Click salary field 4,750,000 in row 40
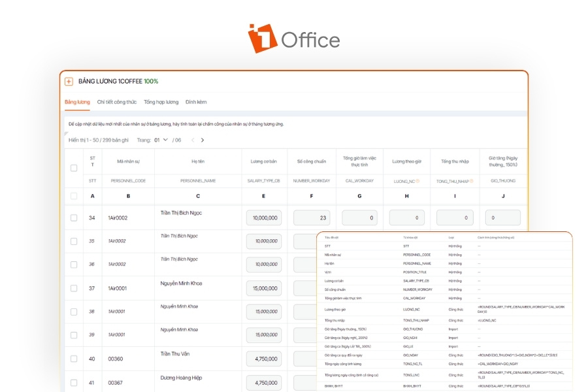 pos(264,359)
